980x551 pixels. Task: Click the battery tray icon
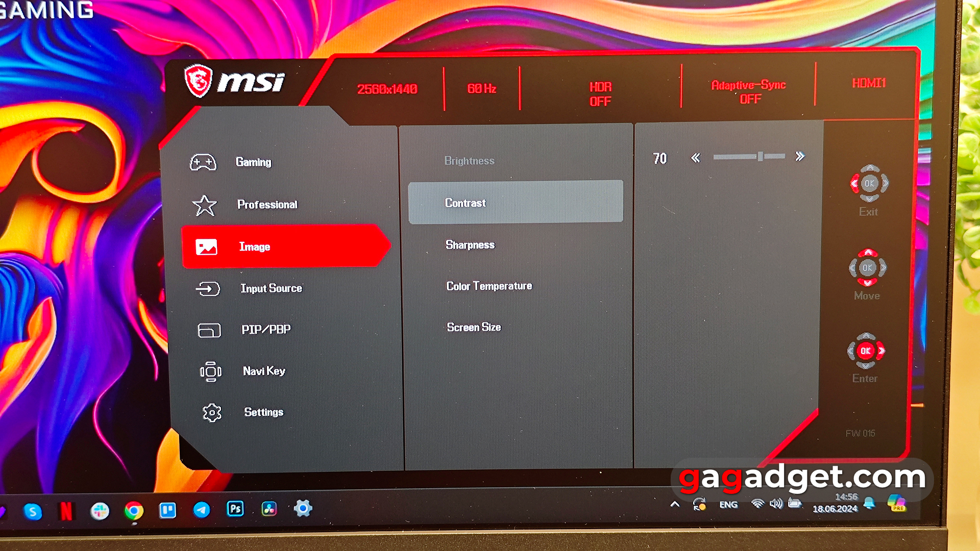[x=795, y=504]
